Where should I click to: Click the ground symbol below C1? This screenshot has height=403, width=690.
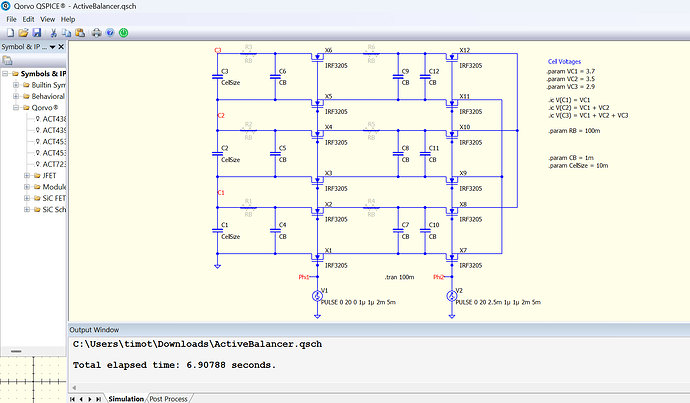pos(217,266)
